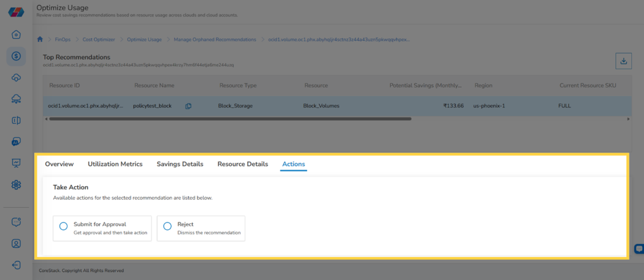Open the settings gear in the sidebar

pyautogui.click(x=16, y=185)
